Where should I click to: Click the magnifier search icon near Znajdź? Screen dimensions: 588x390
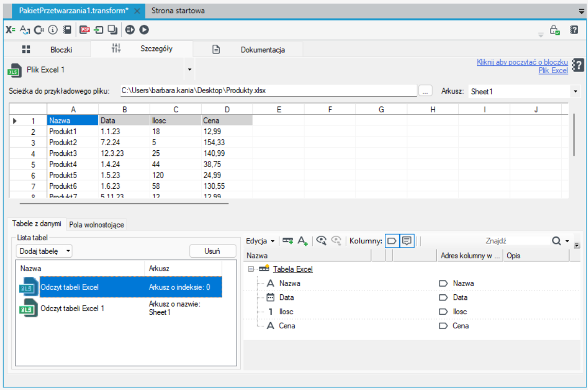pyautogui.click(x=557, y=241)
